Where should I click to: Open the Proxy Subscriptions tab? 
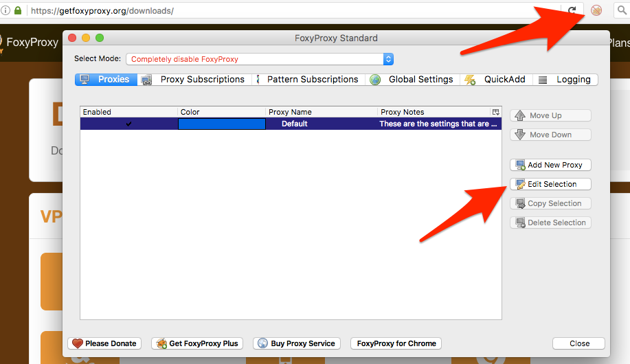point(194,80)
